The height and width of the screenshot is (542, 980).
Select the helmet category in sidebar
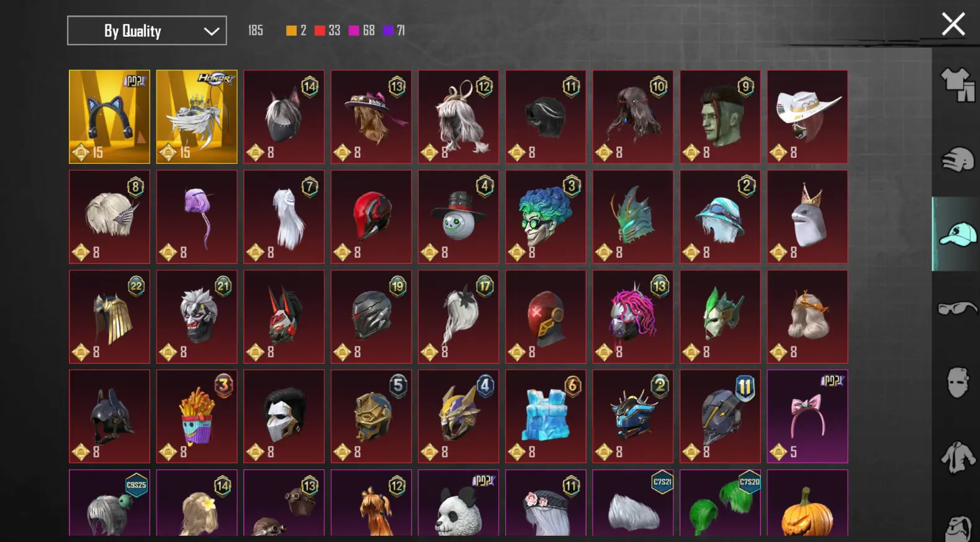(958, 160)
